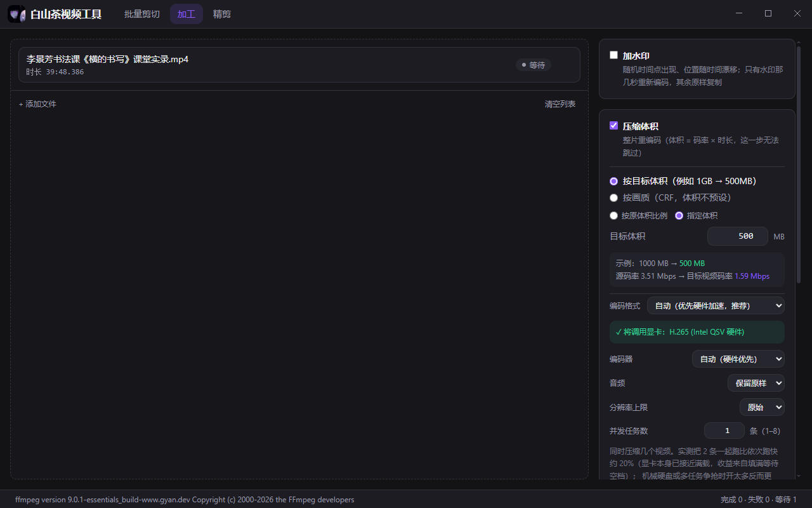The width and height of the screenshot is (812, 508).
Task: Click the 目标视频码率 1.59 Mbps value
Action: pyautogui.click(x=752, y=276)
